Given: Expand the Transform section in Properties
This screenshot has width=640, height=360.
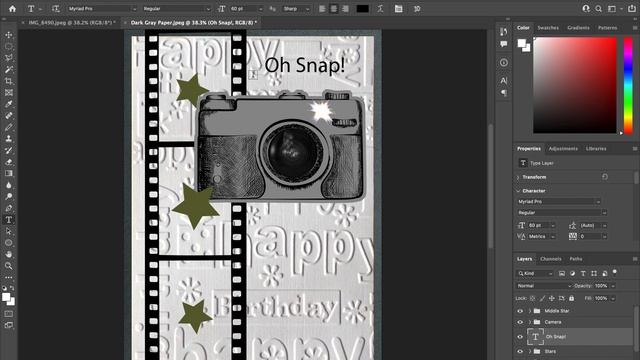Looking at the screenshot, I should (x=518, y=177).
